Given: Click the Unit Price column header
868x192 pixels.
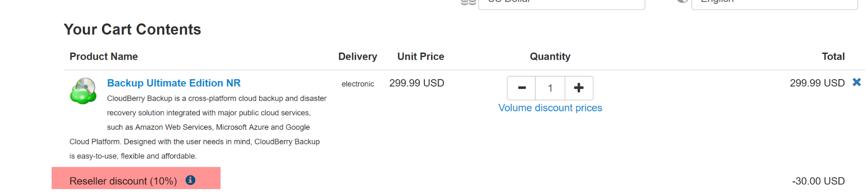Looking at the screenshot, I should tap(421, 57).
